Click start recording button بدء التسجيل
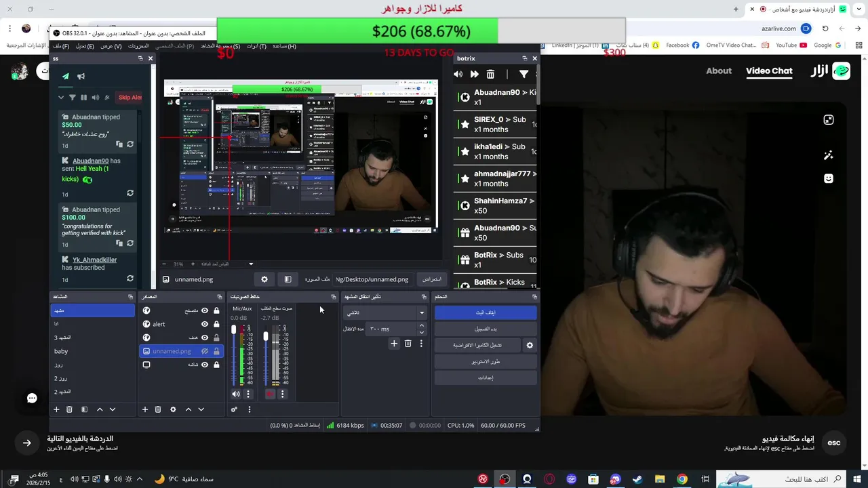Screen dimensions: 868x488 tap(486, 329)
